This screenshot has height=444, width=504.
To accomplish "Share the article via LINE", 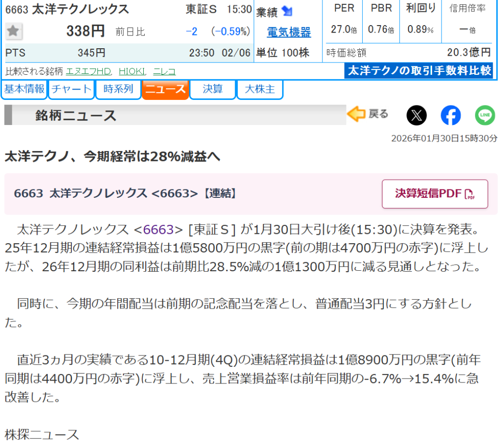I will click(485, 116).
